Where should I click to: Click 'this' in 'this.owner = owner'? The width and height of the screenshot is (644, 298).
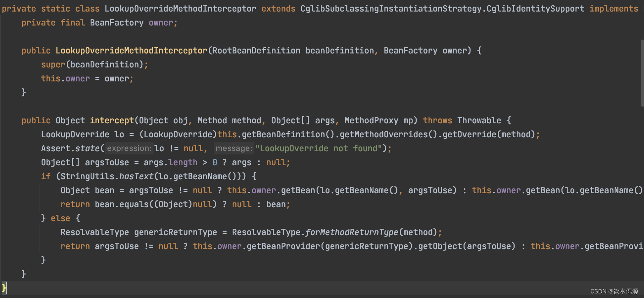(51, 79)
